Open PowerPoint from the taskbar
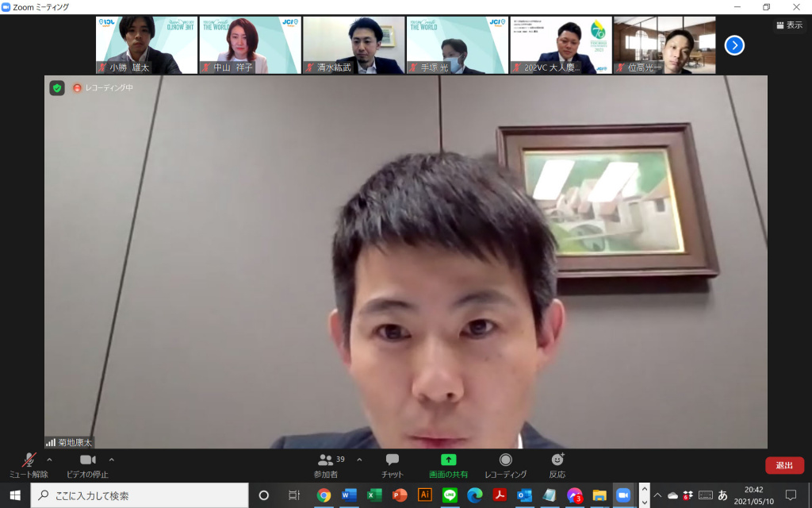 tap(399, 495)
